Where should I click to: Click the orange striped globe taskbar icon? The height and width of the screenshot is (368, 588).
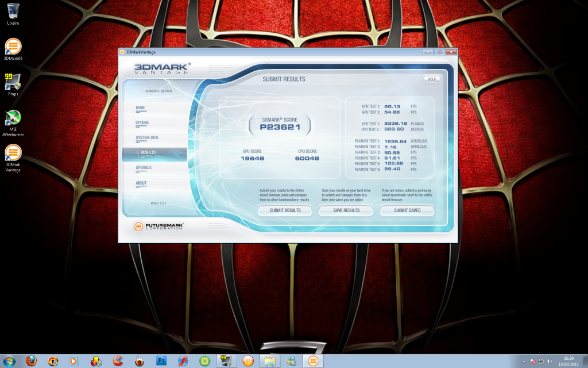click(248, 361)
